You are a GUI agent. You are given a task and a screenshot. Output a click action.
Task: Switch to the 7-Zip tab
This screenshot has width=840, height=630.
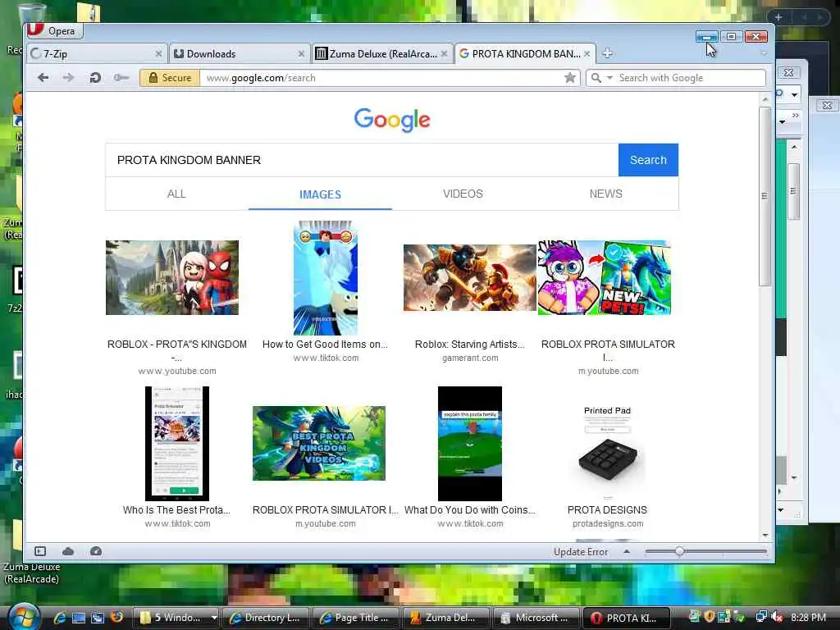(x=97, y=53)
